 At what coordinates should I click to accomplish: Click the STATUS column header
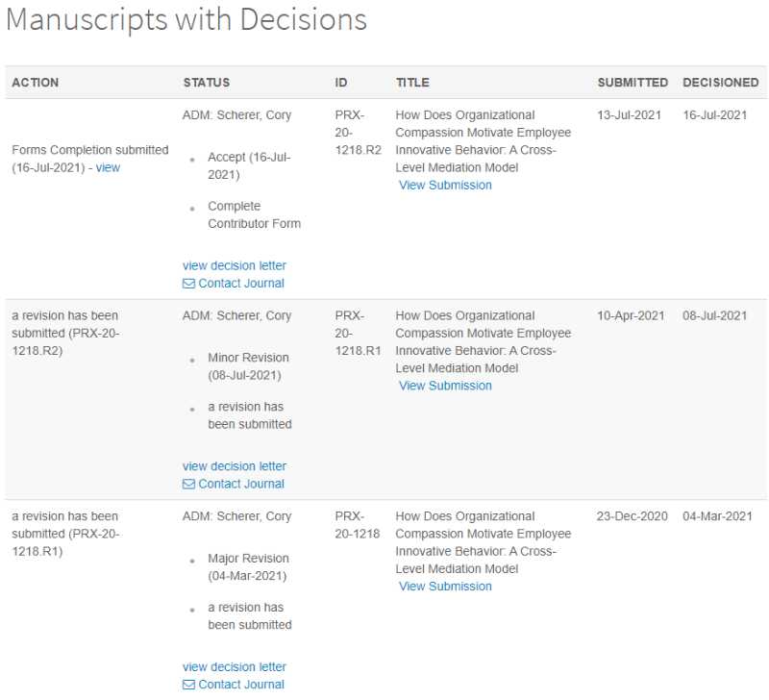pyautogui.click(x=207, y=83)
